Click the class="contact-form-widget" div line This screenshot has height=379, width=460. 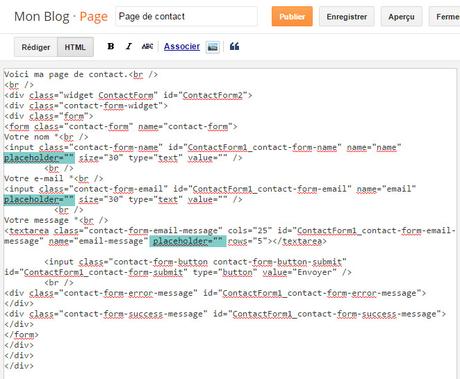pos(86,106)
